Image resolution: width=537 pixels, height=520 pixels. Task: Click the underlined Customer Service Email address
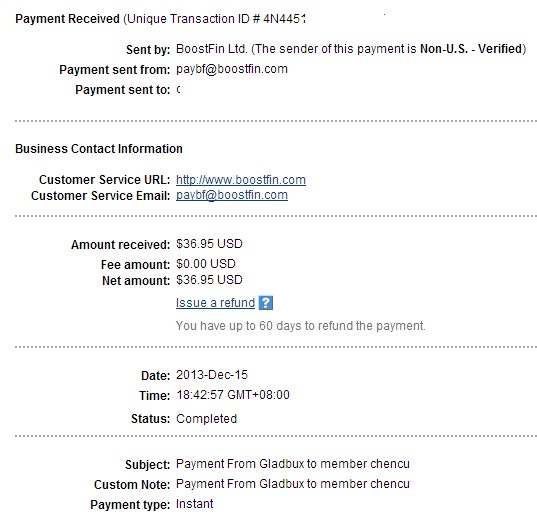[232, 195]
